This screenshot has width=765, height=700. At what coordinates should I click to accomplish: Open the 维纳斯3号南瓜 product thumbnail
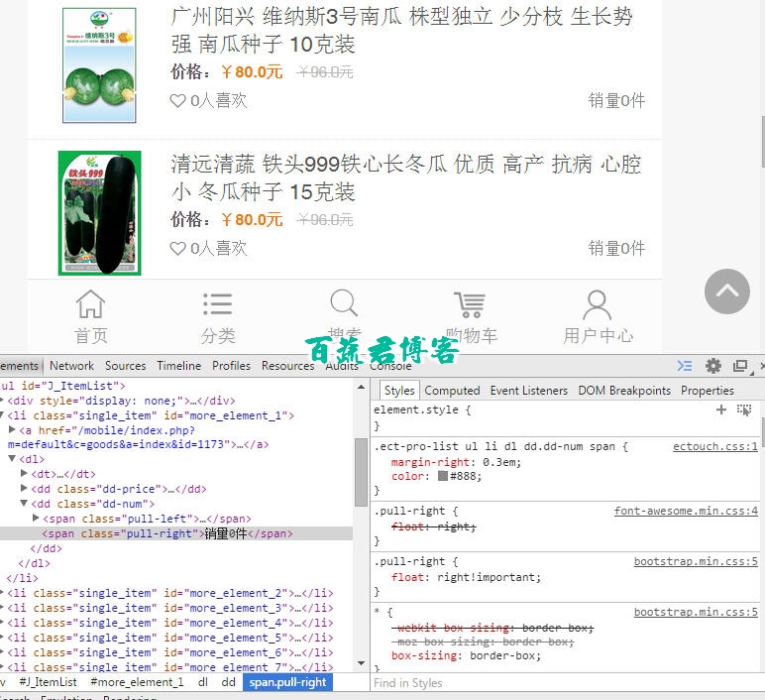point(99,65)
